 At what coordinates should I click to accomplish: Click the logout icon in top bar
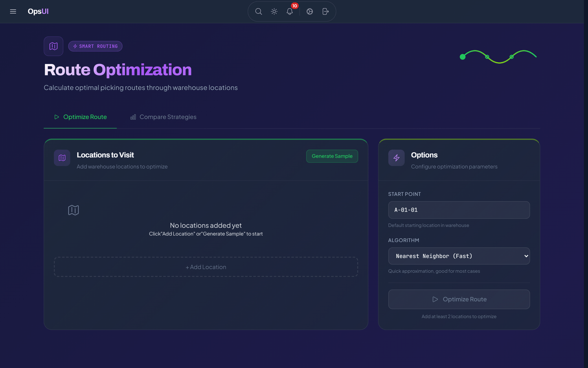(325, 11)
